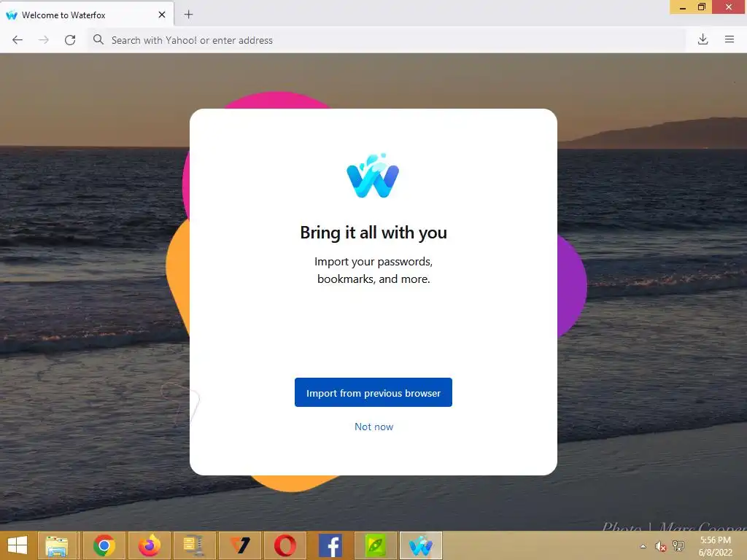Click the Waterfox logo in the dialog
Screen dimensions: 747x560
373,175
